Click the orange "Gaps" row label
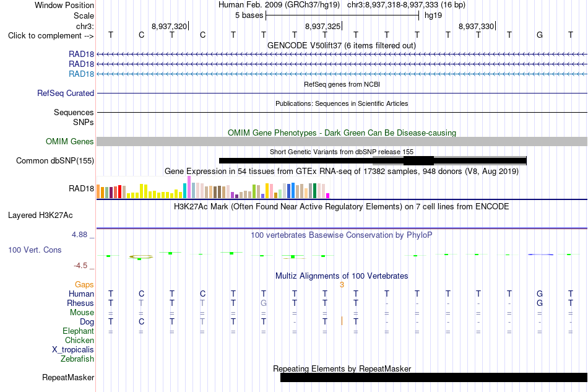The width and height of the screenshot is (588, 392). pos(84,284)
